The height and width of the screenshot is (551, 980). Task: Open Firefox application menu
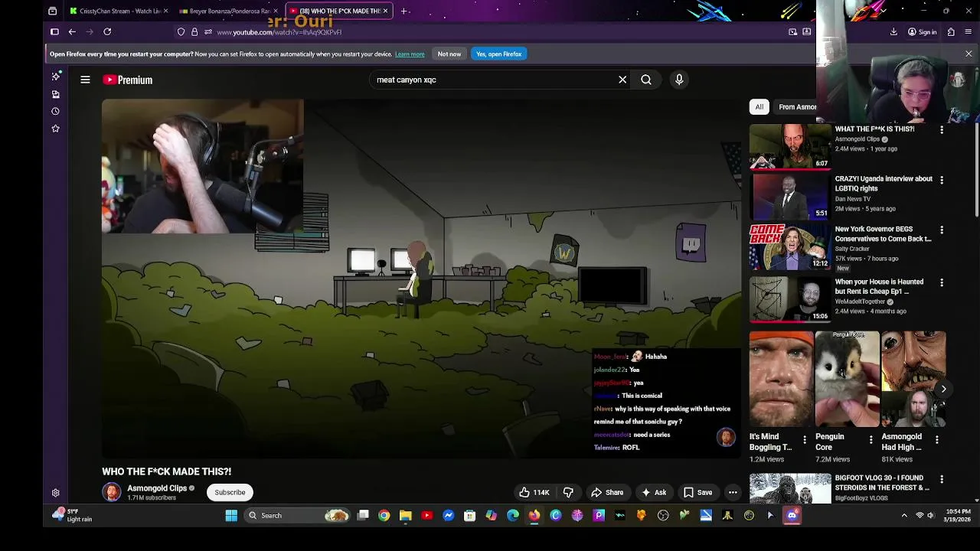click(969, 32)
